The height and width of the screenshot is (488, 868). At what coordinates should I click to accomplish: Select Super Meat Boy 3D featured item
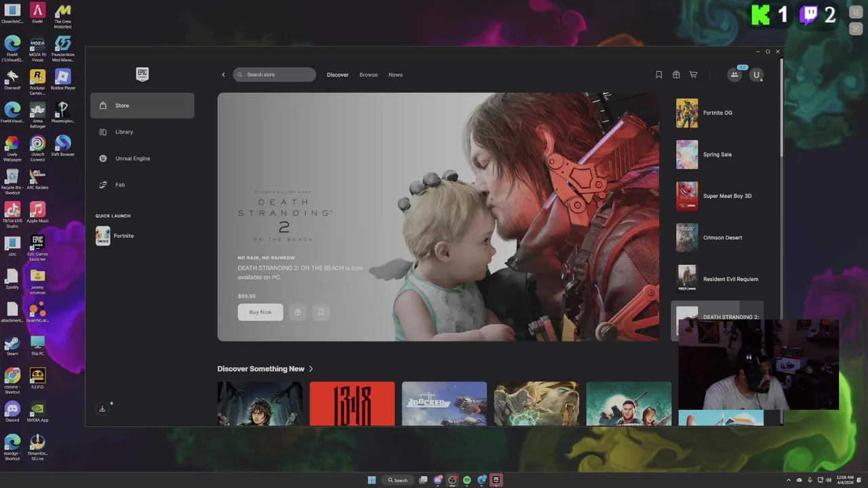pyautogui.click(x=717, y=196)
